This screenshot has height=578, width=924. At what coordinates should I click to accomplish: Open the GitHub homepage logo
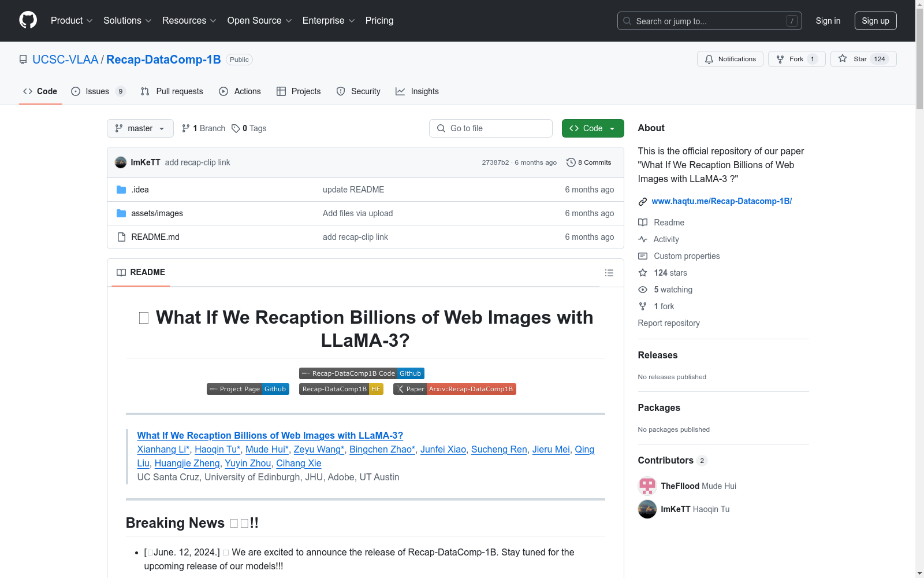28,20
